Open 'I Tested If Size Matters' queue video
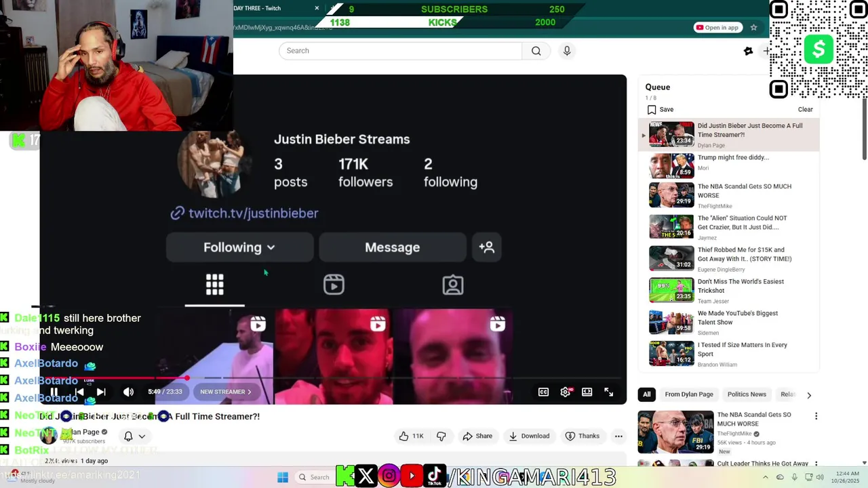Image resolution: width=868 pixels, height=488 pixels. 729,354
